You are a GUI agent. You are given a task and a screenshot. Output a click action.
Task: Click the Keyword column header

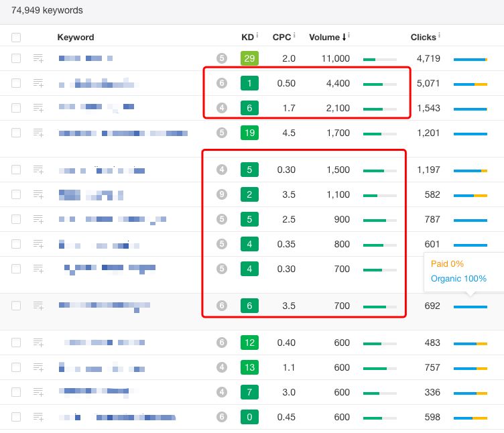(x=76, y=38)
